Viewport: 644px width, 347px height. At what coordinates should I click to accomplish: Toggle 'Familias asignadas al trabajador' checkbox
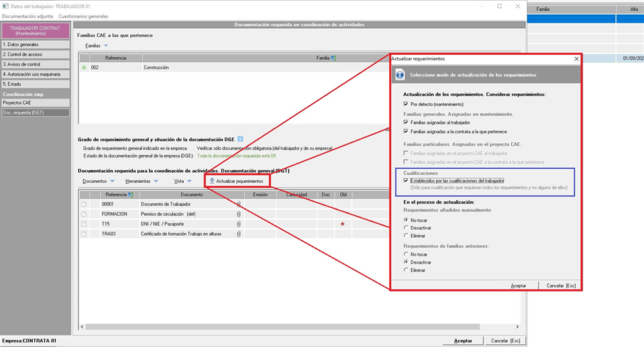tap(406, 123)
